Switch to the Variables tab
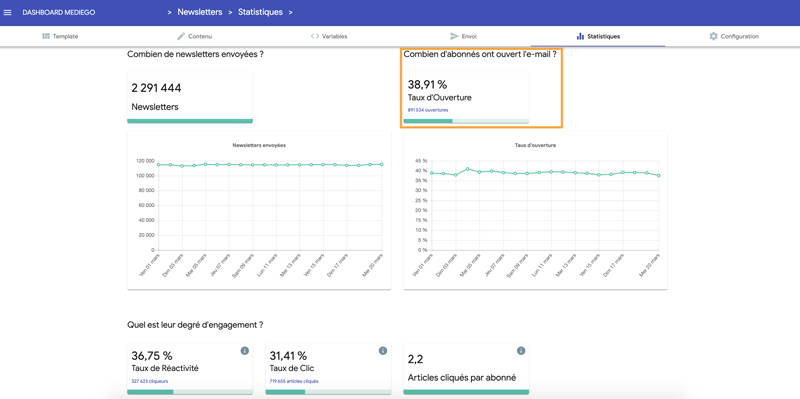The height and width of the screenshot is (399, 800). coord(329,36)
